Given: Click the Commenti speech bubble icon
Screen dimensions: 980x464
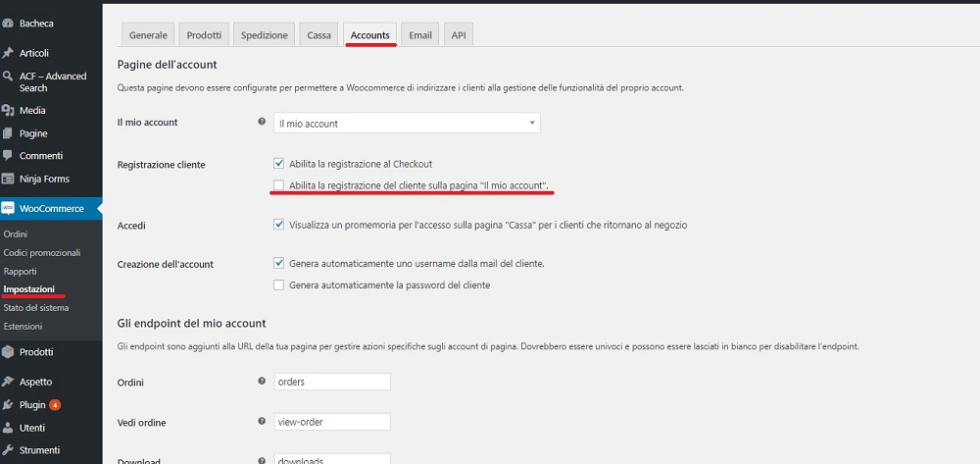Looking at the screenshot, I should tap(8, 156).
